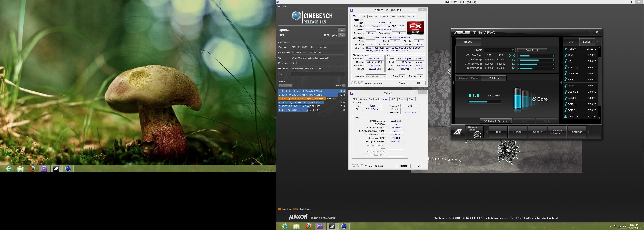Click the Info field in Cinebench
The width and height of the screenshot is (644, 230).
tap(318, 74)
